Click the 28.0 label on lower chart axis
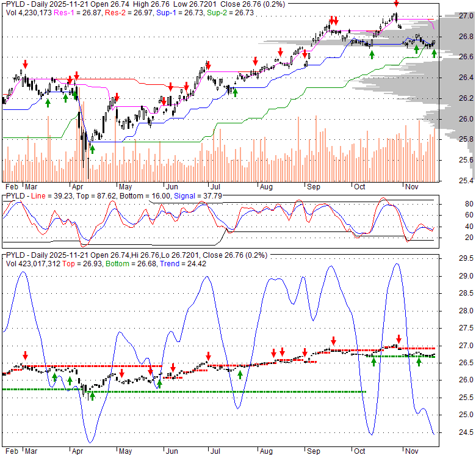This screenshot has height=455, width=476. [466, 311]
